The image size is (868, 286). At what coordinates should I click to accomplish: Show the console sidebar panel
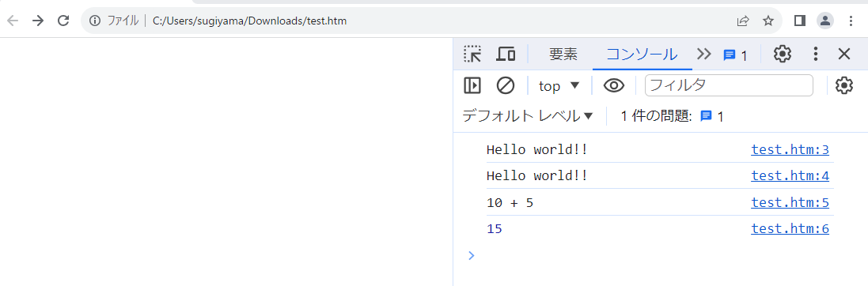[x=472, y=86]
